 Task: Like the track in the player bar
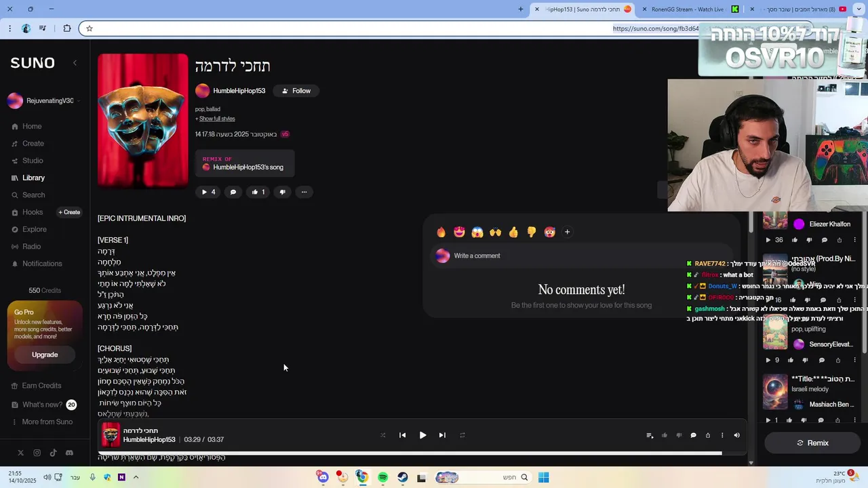665,435
